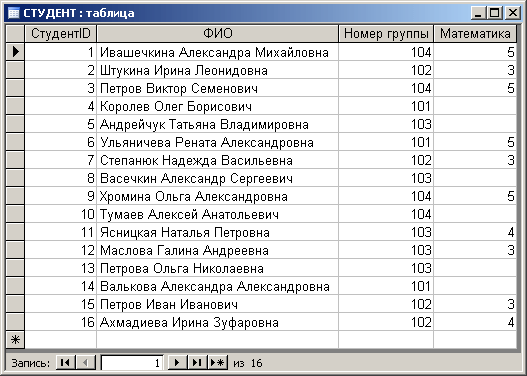Jump to last record navigation button

[197, 363]
